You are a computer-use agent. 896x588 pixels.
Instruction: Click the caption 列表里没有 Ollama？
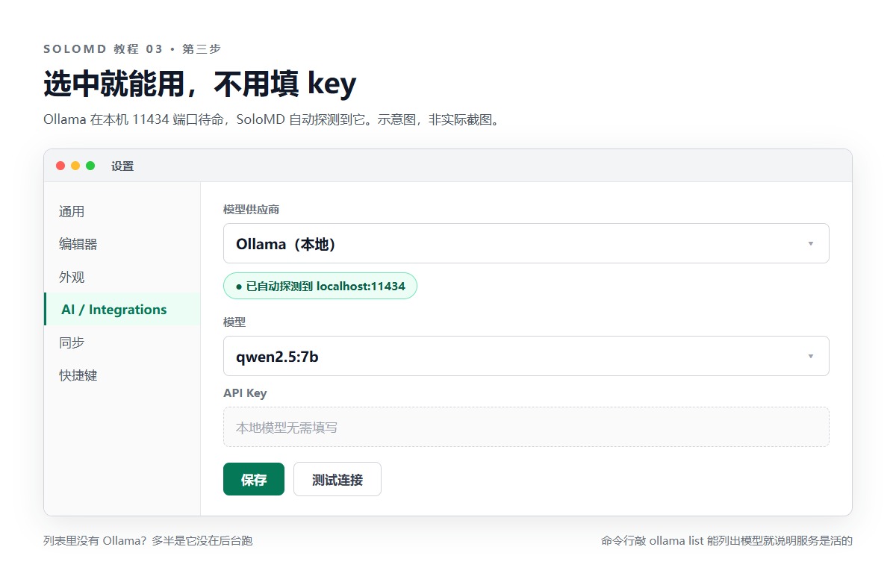click(148, 540)
